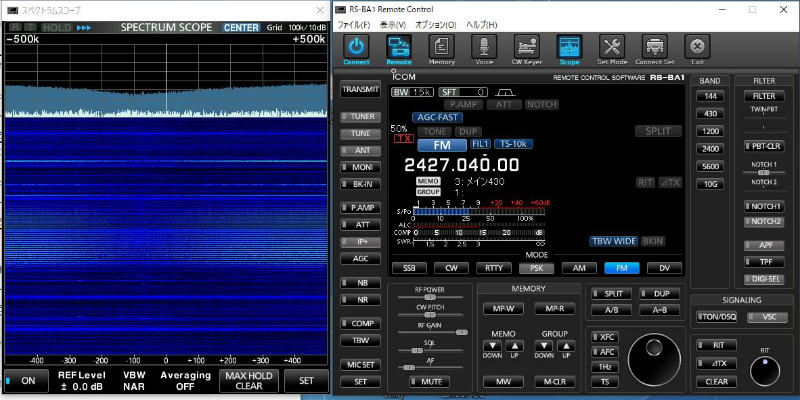Image resolution: width=800 pixels, height=400 pixels.
Task: Select RTTY mode
Action: point(494,268)
